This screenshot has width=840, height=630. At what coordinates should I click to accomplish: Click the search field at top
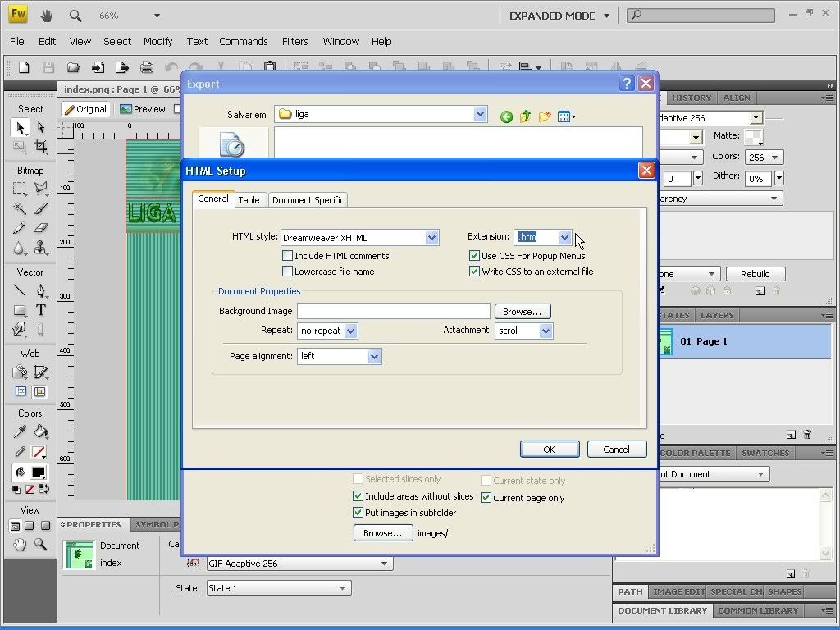coord(701,16)
